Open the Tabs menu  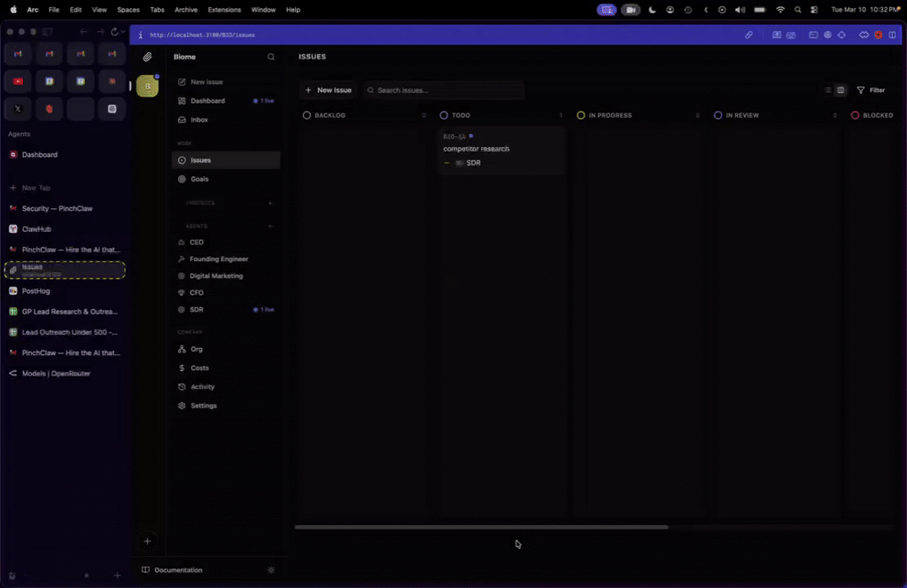pos(157,10)
